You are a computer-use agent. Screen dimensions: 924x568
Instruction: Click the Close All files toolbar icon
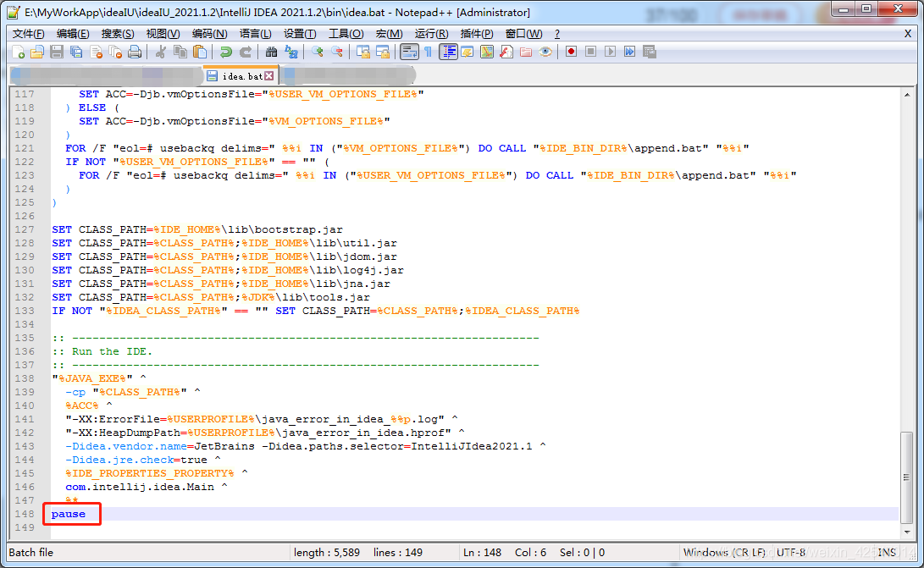pyautogui.click(x=115, y=52)
